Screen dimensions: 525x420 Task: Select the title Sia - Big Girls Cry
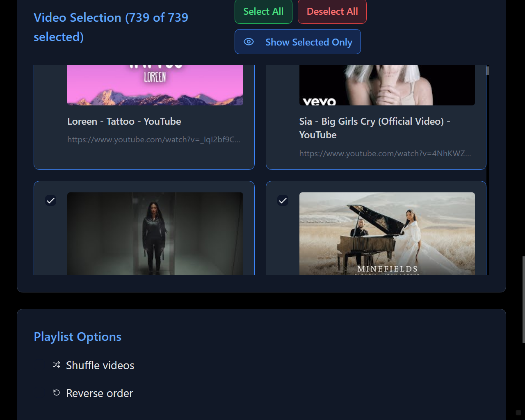(374, 121)
